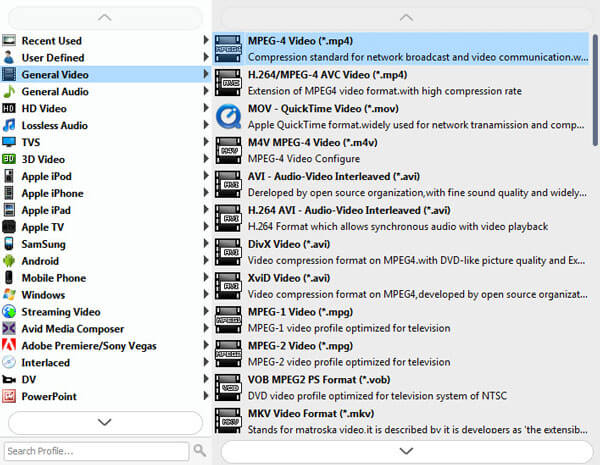Click the Lossless Audio music note icon
This screenshot has width=600, height=465.
(x=9, y=125)
